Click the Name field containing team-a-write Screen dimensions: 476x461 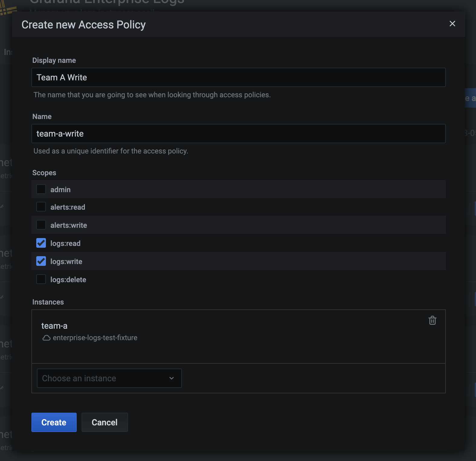tap(238, 134)
